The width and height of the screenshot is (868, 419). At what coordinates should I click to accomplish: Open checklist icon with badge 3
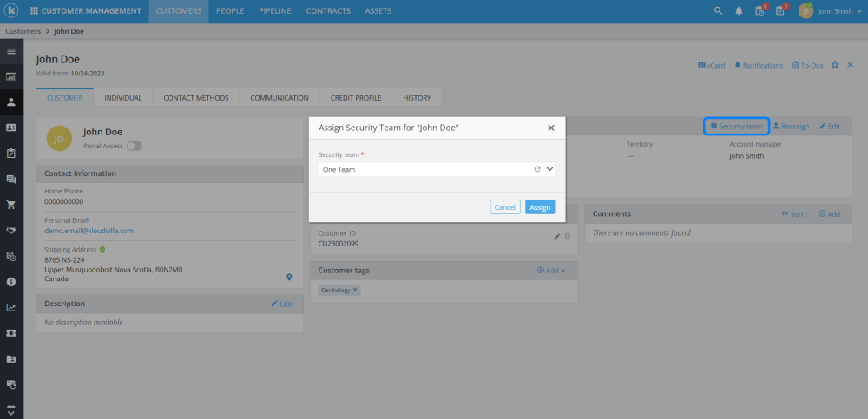click(x=780, y=10)
